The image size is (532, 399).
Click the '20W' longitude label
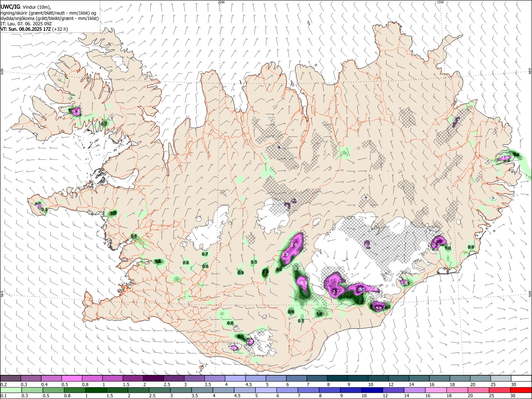221,2
